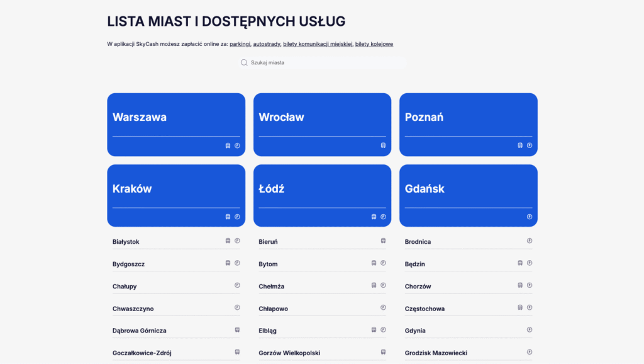This screenshot has width=644, height=364.
Task: Focus the "Szukaj miasta" search field
Action: click(x=324, y=63)
